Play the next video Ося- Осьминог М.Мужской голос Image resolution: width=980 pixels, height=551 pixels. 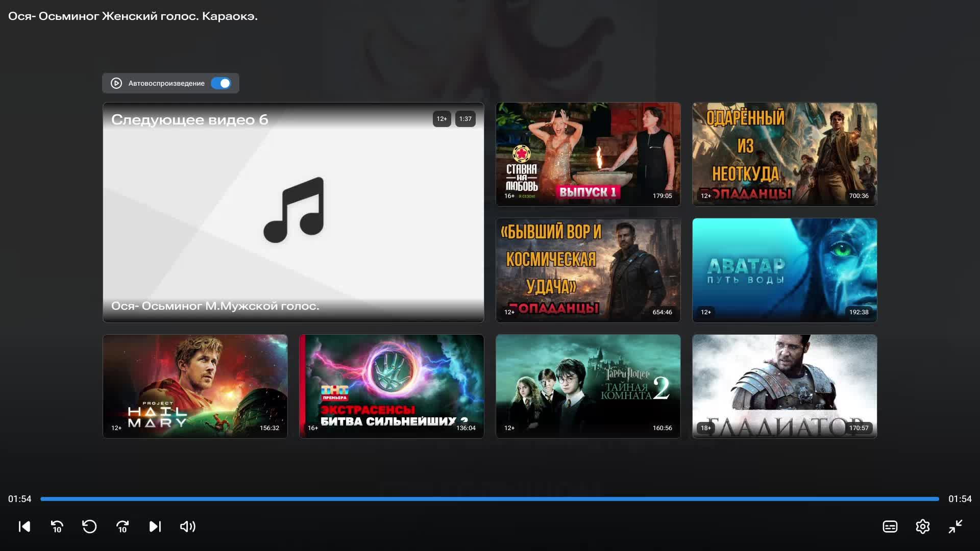pos(293,212)
